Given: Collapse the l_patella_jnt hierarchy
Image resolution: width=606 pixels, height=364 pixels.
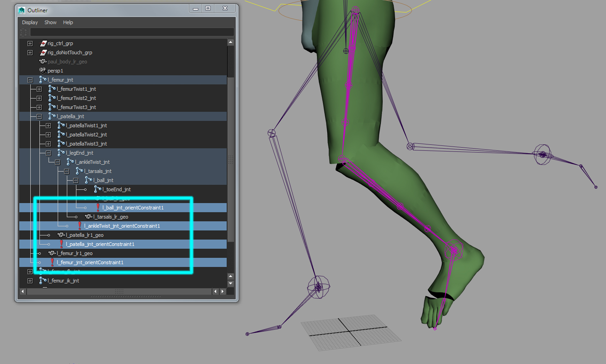Looking at the screenshot, I should (39, 117).
